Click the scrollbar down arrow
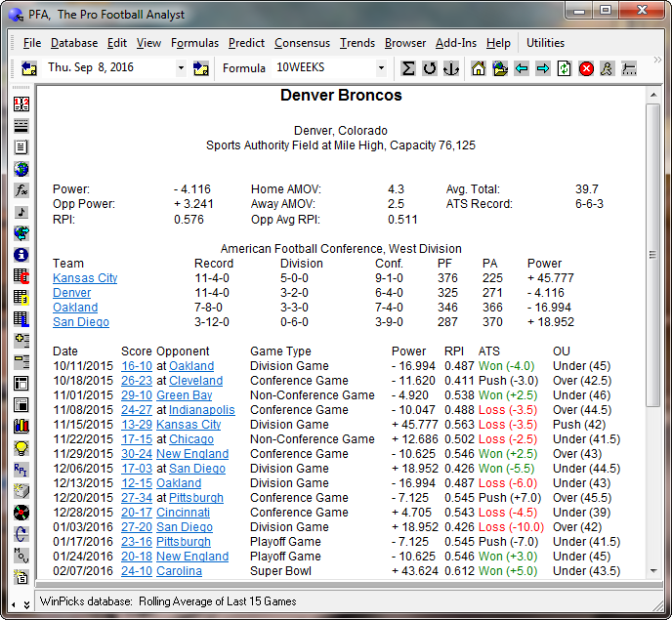 [653, 570]
